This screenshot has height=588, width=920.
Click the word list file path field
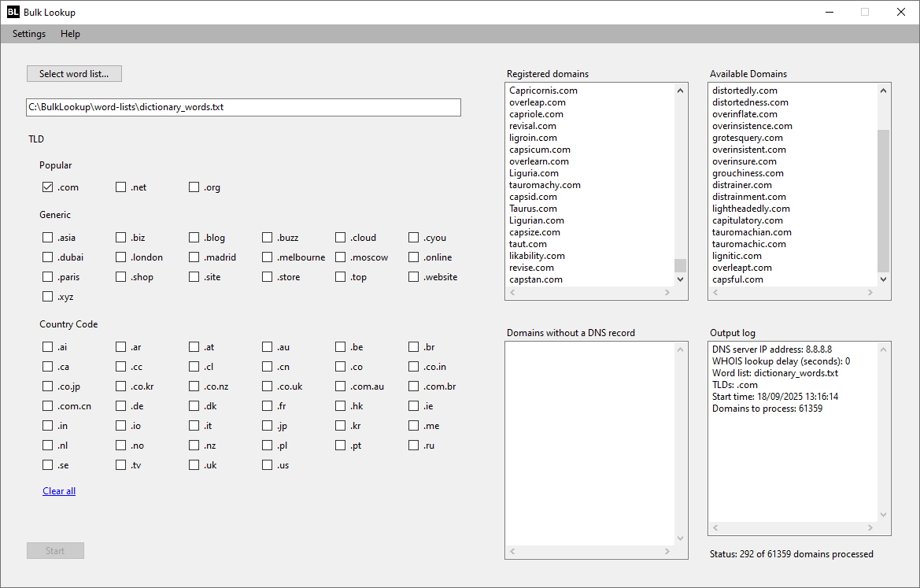tap(243, 107)
